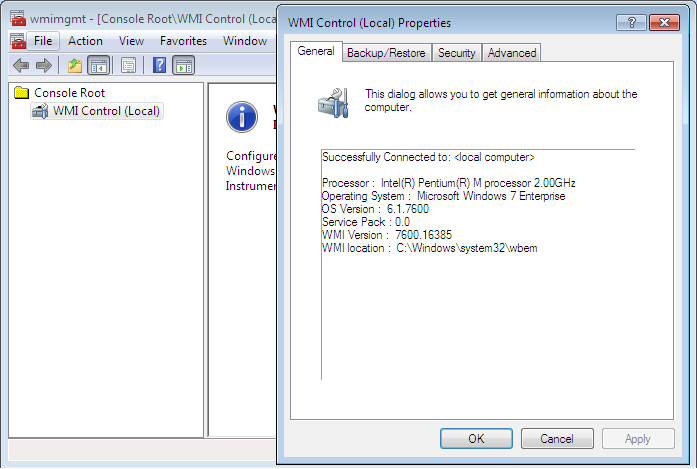This screenshot has width=697, height=469.
Task: Toggle Show/Hide Console Tree icon
Action: [98, 66]
